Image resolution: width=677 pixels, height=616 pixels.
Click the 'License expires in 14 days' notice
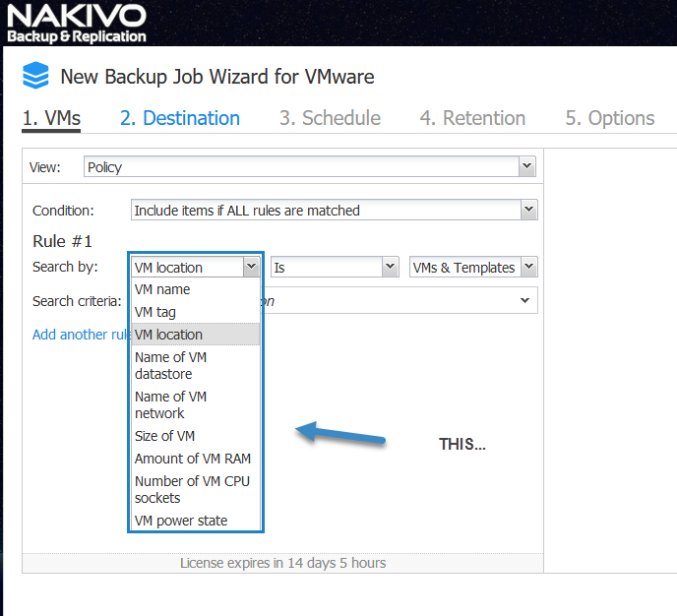coord(282,563)
